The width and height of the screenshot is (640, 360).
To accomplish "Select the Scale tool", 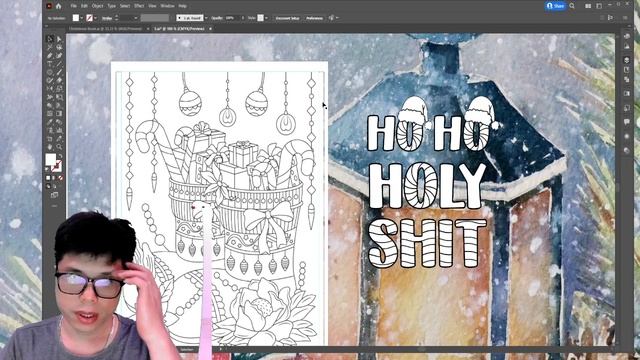I will click(x=59, y=89).
